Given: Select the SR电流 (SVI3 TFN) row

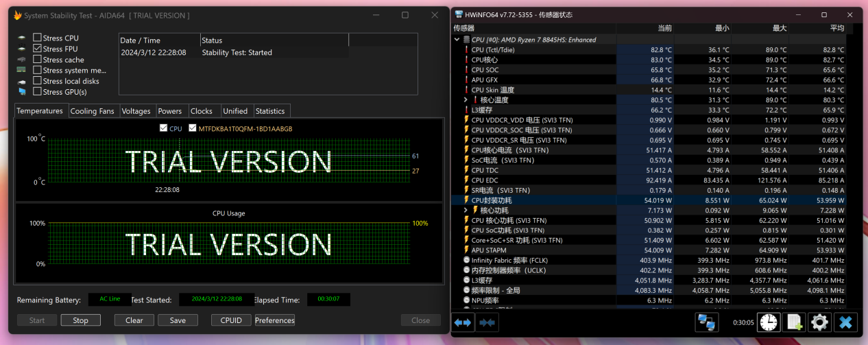Looking at the screenshot, I should point(649,190).
